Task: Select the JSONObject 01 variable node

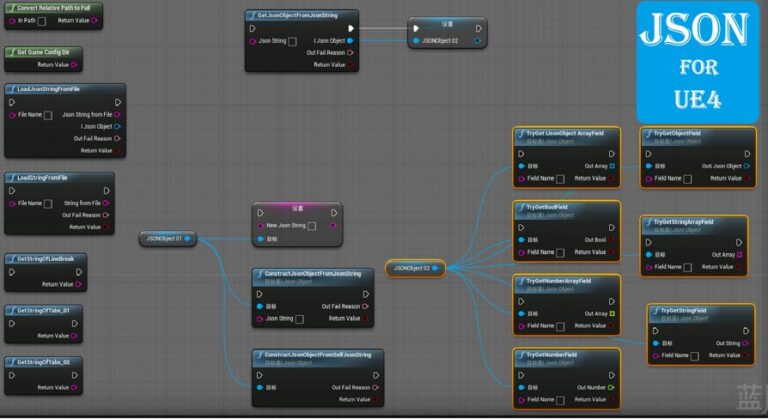Action: coord(168,239)
